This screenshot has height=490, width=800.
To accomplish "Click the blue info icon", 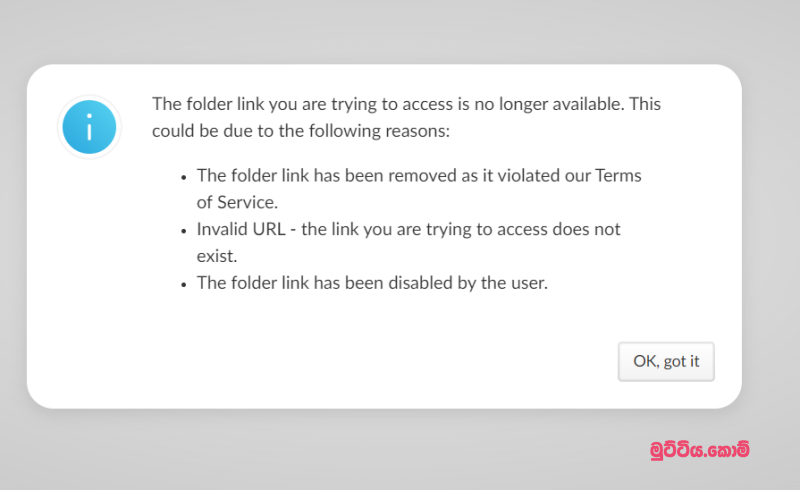I will coord(89,127).
